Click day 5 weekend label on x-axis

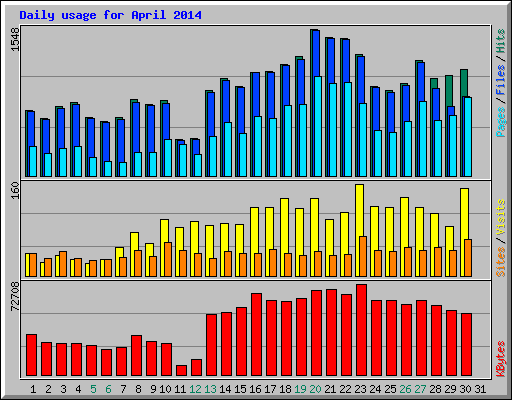click(93, 389)
